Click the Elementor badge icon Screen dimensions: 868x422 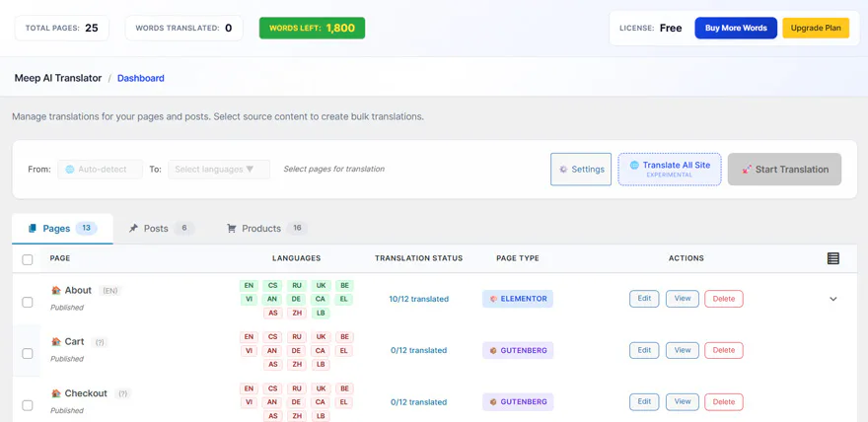(x=494, y=299)
